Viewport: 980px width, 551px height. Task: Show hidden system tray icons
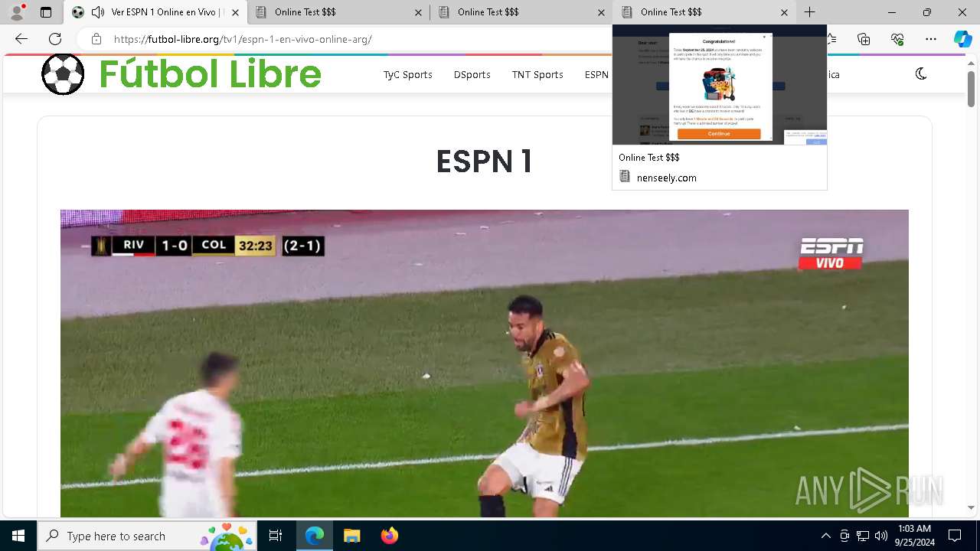(825, 536)
